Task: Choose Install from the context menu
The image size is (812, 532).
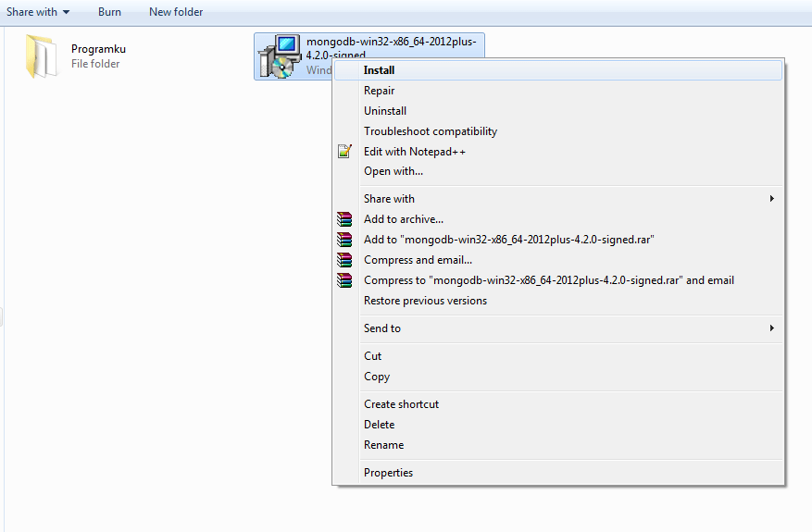Action: pyautogui.click(x=380, y=70)
